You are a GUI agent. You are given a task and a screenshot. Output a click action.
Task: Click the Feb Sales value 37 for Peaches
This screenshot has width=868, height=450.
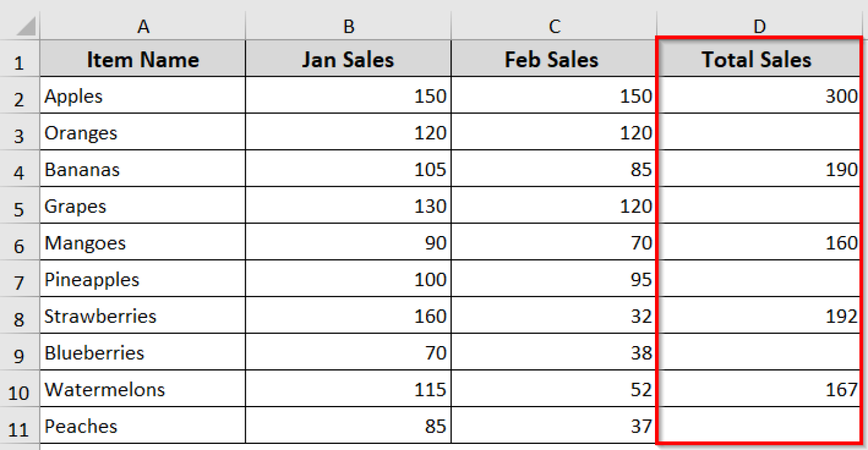pos(554,426)
